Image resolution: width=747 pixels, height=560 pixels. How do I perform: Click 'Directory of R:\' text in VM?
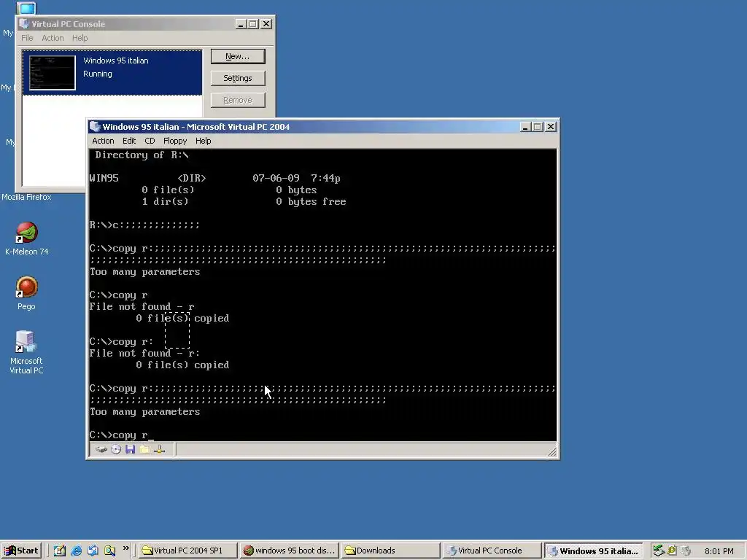pyautogui.click(x=142, y=155)
